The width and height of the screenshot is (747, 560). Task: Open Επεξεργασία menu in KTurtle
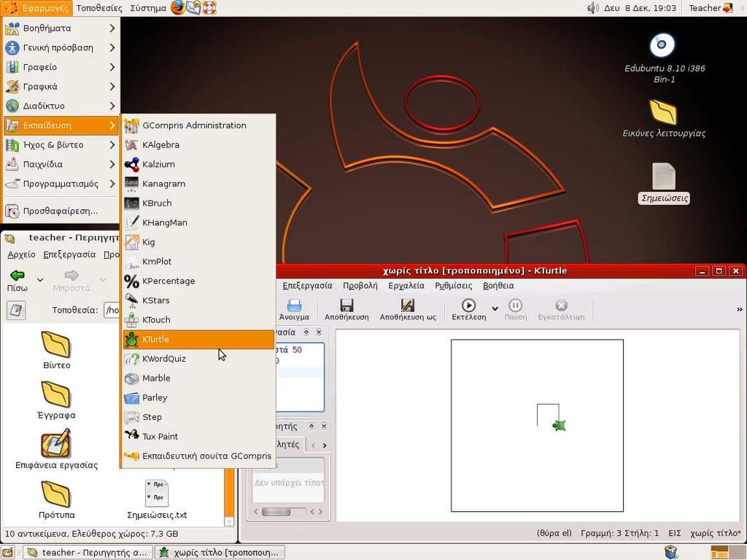pos(307,286)
